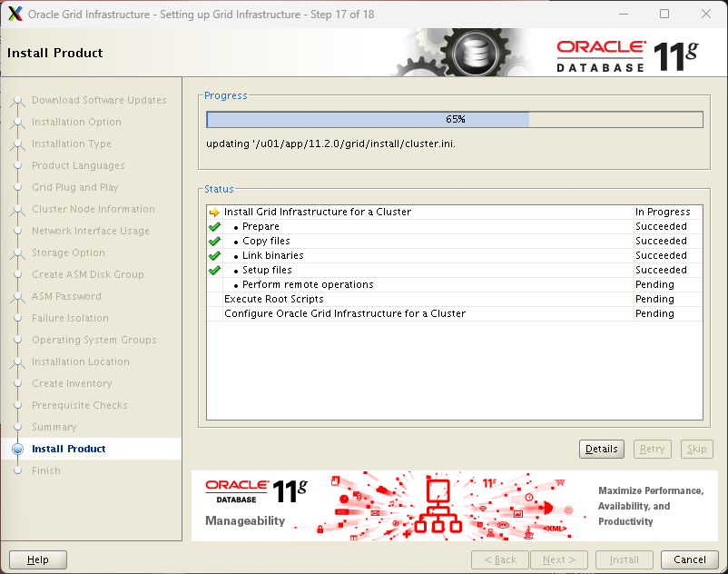Image resolution: width=728 pixels, height=574 pixels.
Task: Click the Oracle 11g Manageability banner logo
Action: point(256,503)
